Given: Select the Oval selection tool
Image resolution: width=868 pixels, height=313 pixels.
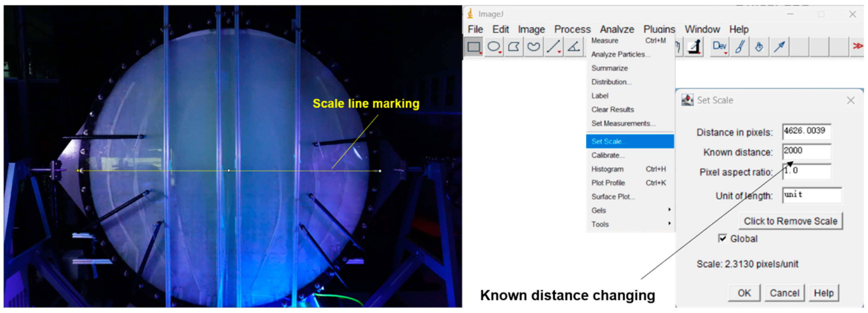Looking at the screenshot, I should [x=494, y=47].
